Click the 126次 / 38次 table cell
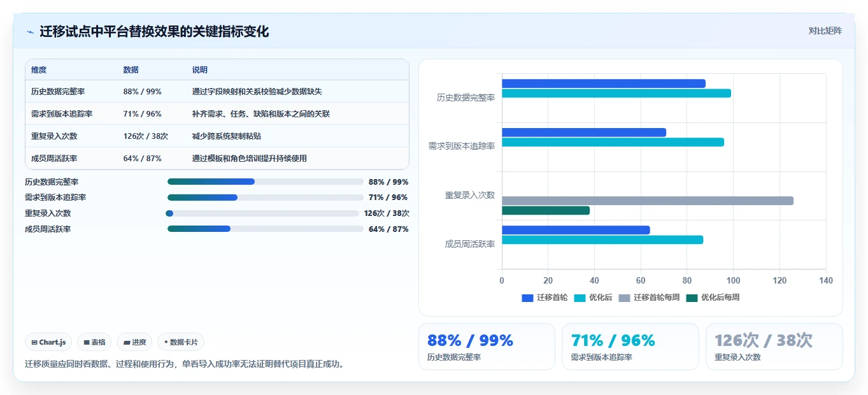This screenshot has width=868, height=395. (145, 136)
